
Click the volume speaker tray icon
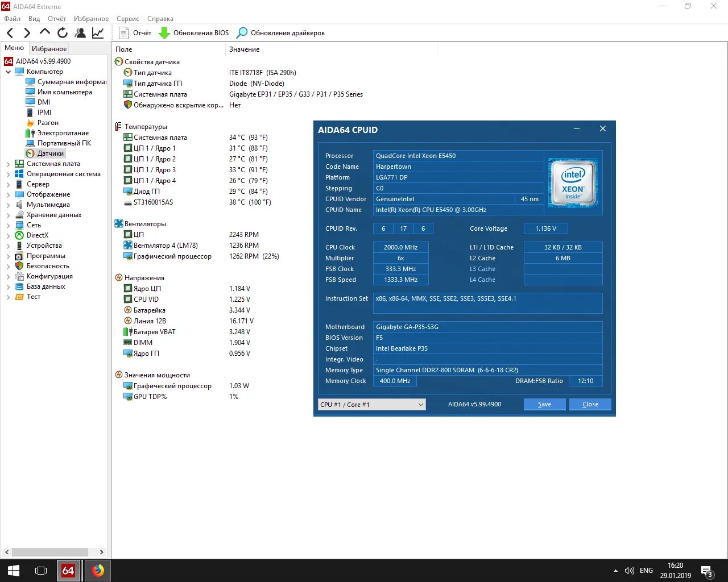(629, 571)
